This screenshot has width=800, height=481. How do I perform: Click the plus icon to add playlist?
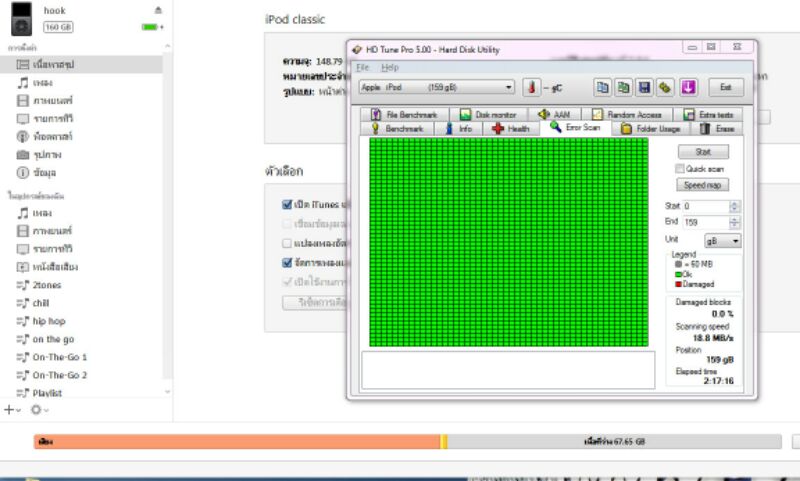(9, 409)
